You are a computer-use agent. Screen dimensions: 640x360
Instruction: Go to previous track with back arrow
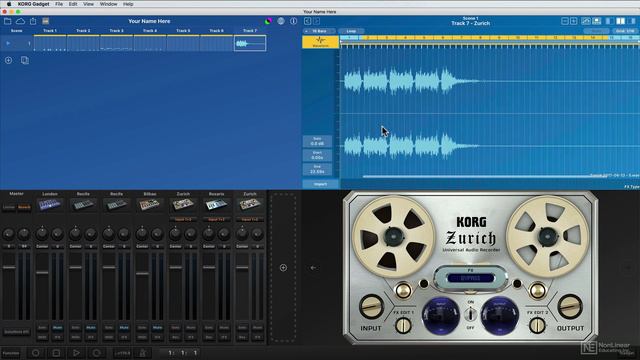click(307, 21)
